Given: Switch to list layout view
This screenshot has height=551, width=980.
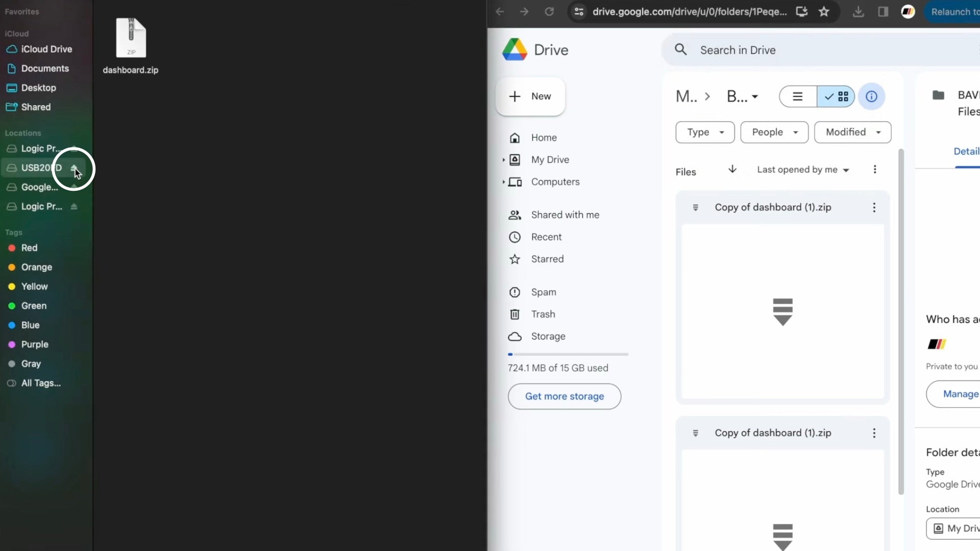Looking at the screenshot, I should click(798, 96).
